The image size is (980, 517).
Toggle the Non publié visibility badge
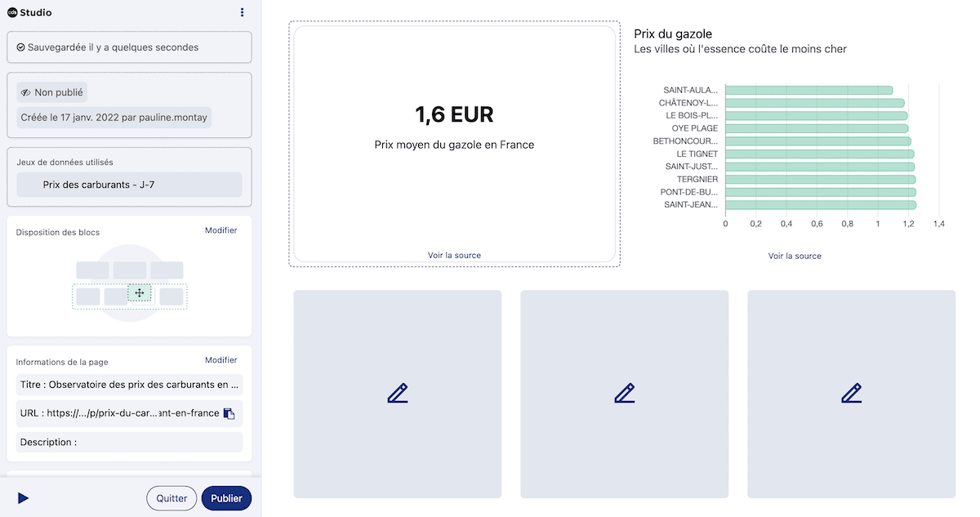click(51, 92)
